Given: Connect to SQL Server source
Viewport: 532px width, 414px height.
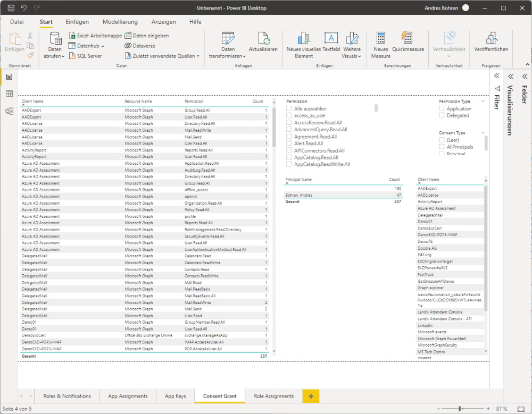Looking at the screenshot, I should tap(86, 56).
